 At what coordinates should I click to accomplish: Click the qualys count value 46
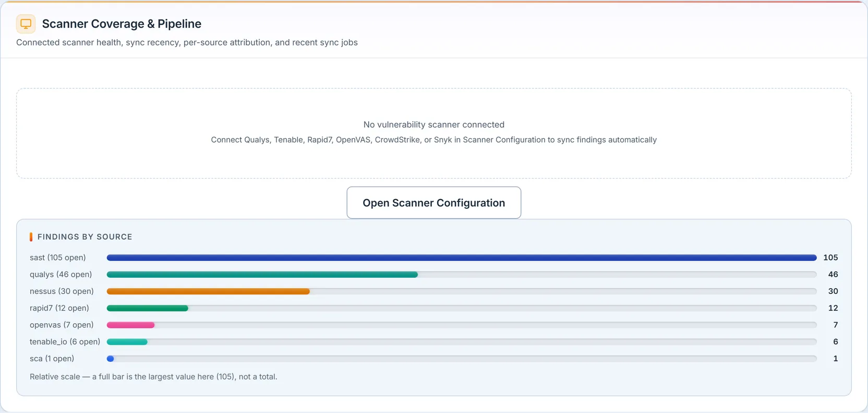pyautogui.click(x=833, y=274)
